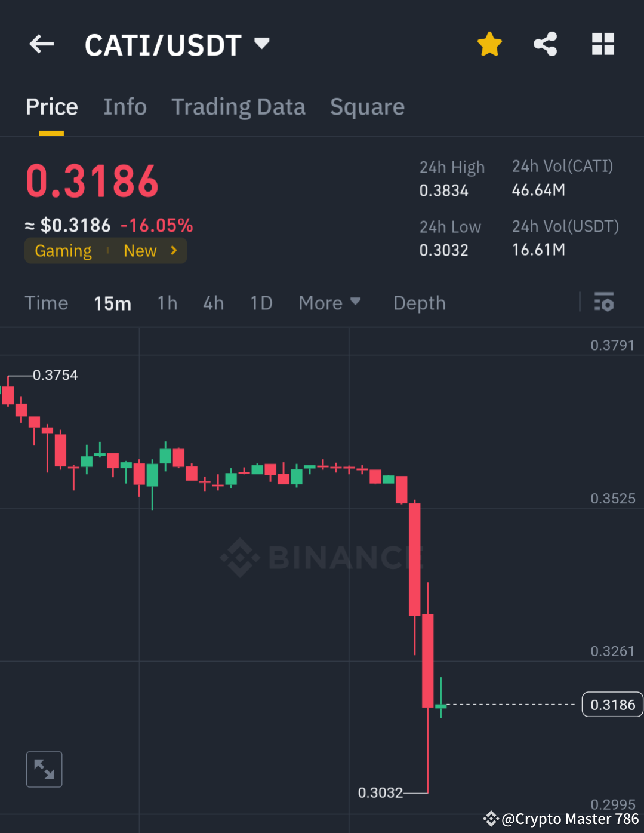Viewport: 644px width, 833px height.
Task: Open the More timeframe dropdown
Action: [329, 303]
